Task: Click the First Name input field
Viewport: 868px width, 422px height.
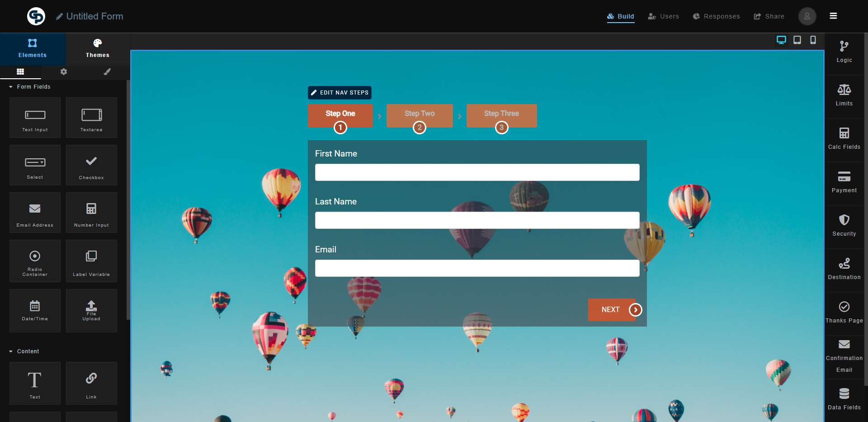Action: coord(477,172)
